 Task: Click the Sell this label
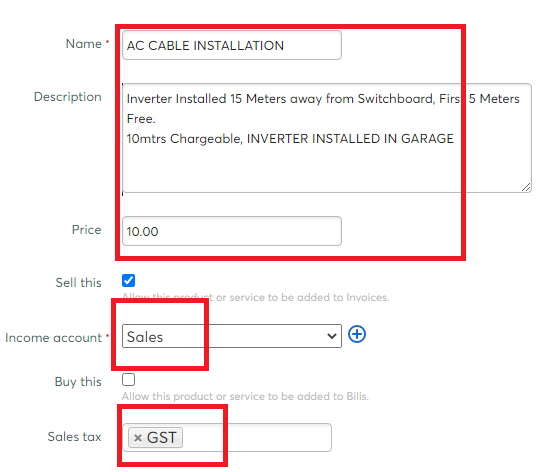[x=79, y=283]
